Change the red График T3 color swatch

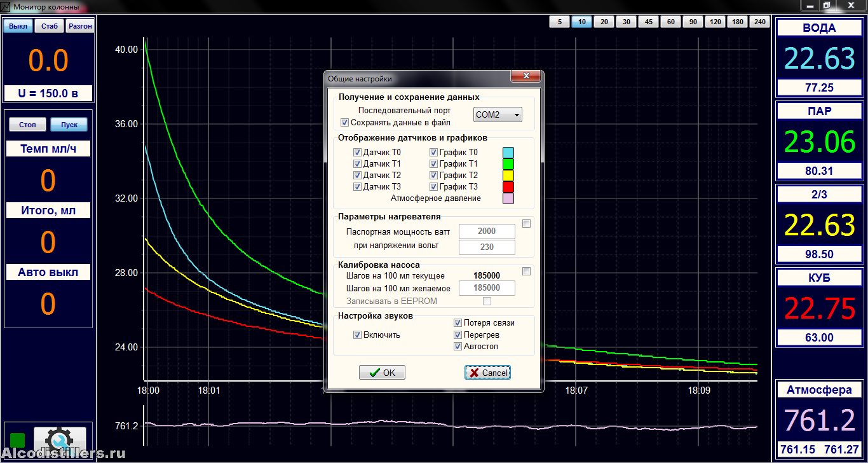[508, 187]
